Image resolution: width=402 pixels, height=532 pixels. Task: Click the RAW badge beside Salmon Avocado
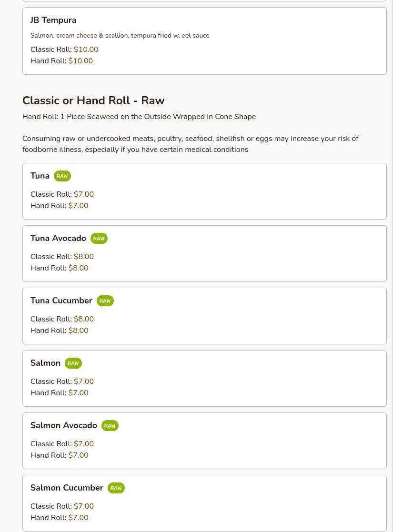click(x=110, y=426)
